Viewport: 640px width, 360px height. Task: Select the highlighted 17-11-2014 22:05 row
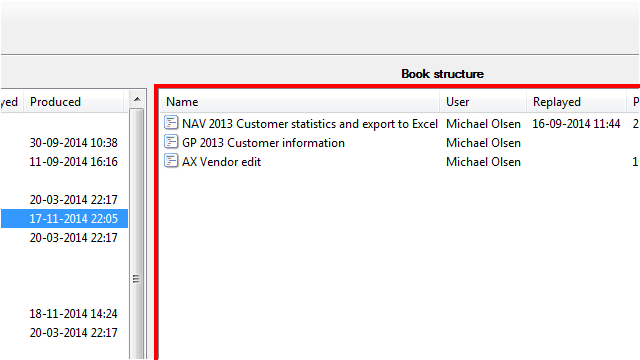click(64, 219)
